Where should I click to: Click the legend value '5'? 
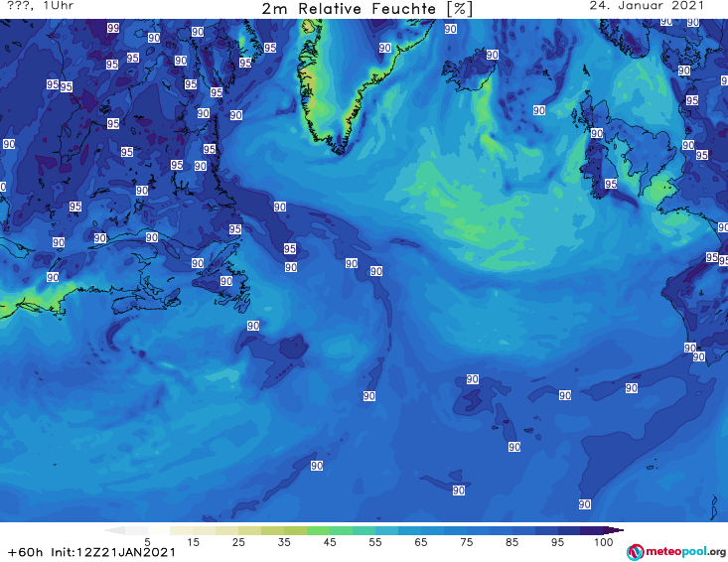[147, 542]
